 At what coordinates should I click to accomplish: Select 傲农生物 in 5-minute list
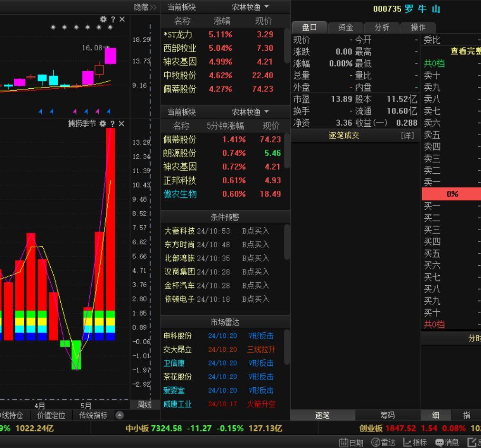click(223, 194)
